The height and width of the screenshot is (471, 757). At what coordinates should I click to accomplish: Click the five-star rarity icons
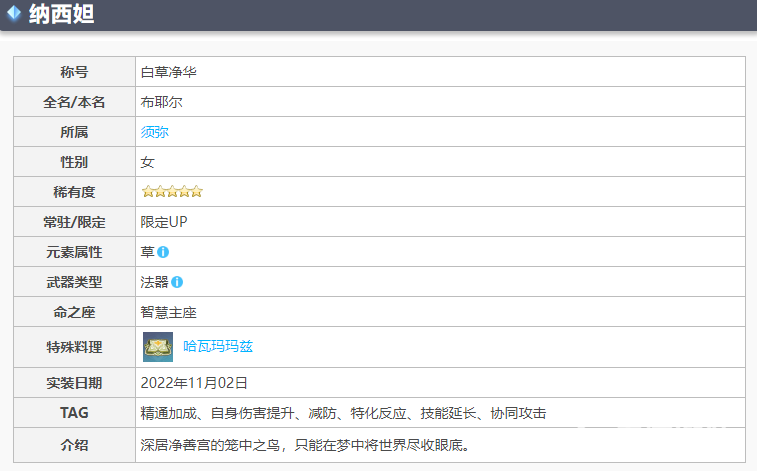pos(172,192)
